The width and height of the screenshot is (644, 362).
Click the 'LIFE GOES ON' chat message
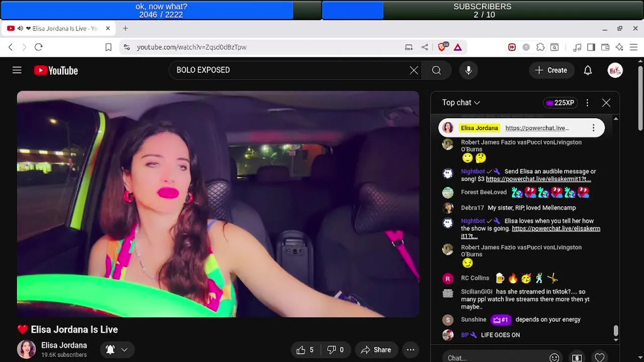pyautogui.click(x=500, y=335)
